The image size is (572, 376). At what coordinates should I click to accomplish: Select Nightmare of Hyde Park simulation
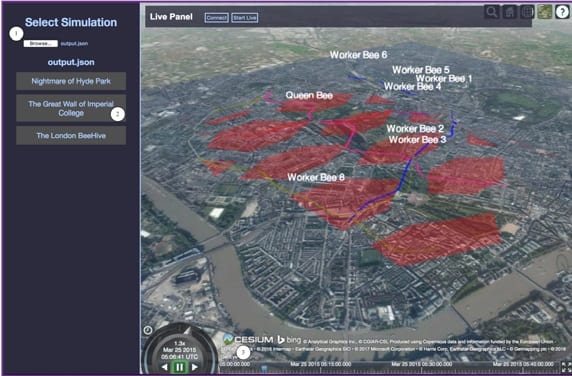point(71,81)
